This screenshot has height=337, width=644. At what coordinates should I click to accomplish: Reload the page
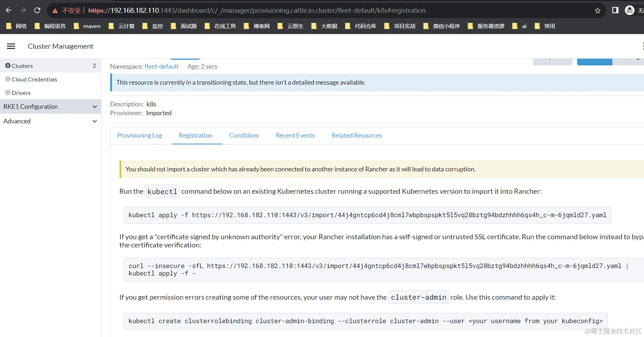(x=37, y=10)
